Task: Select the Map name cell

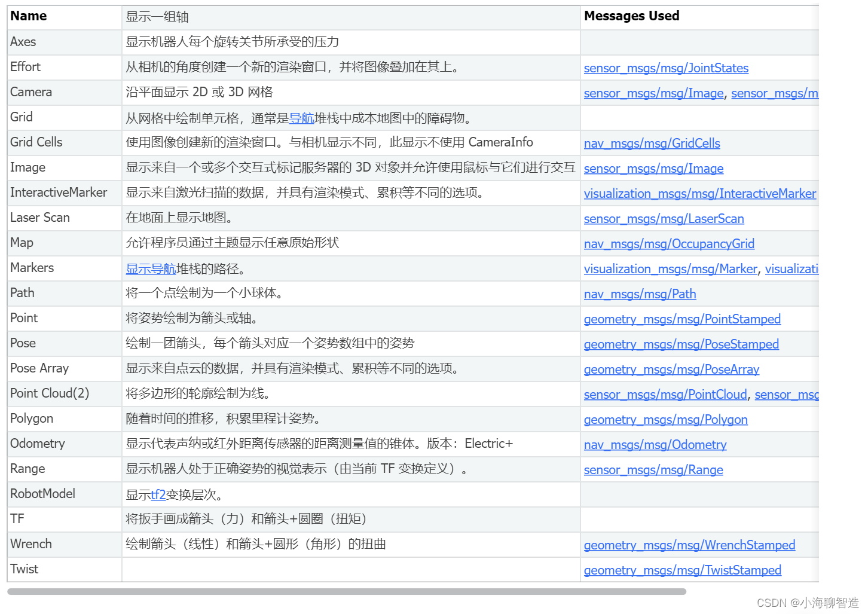Action: [65, 243]
